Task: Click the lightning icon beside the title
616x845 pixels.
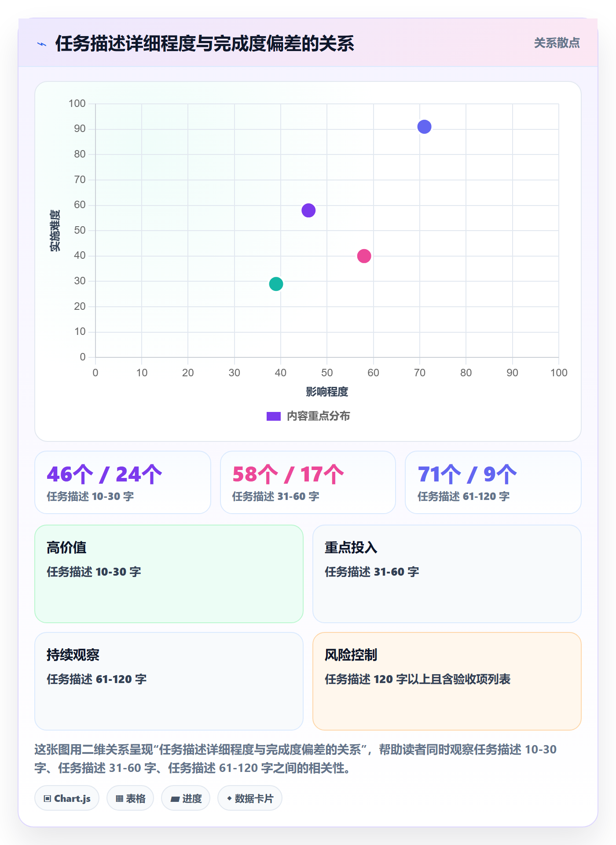Action: coord(42,44)
